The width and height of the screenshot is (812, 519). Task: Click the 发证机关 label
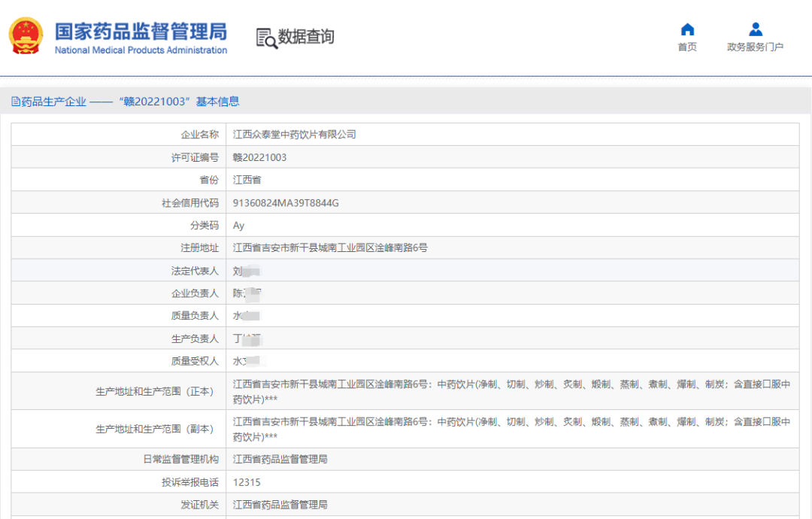[199, 505]
